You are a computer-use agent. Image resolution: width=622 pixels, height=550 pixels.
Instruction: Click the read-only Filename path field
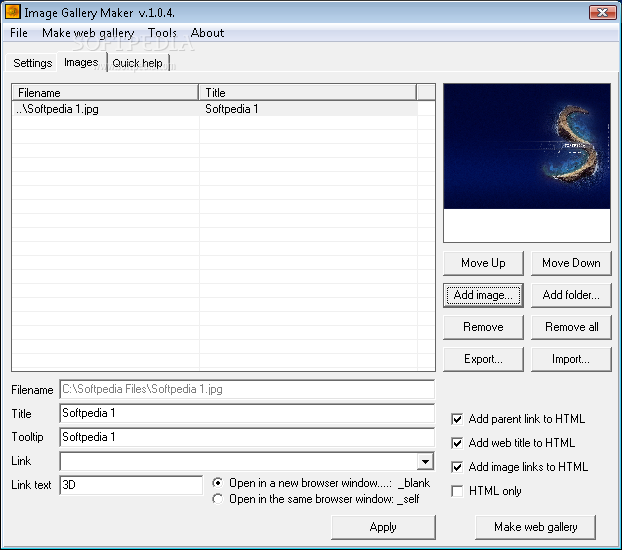click(247, 389)
